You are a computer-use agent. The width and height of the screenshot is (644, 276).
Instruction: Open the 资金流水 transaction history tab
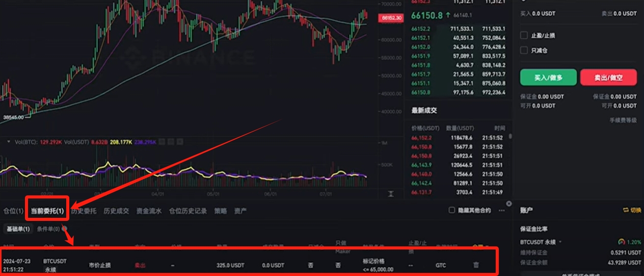[149, 211]
